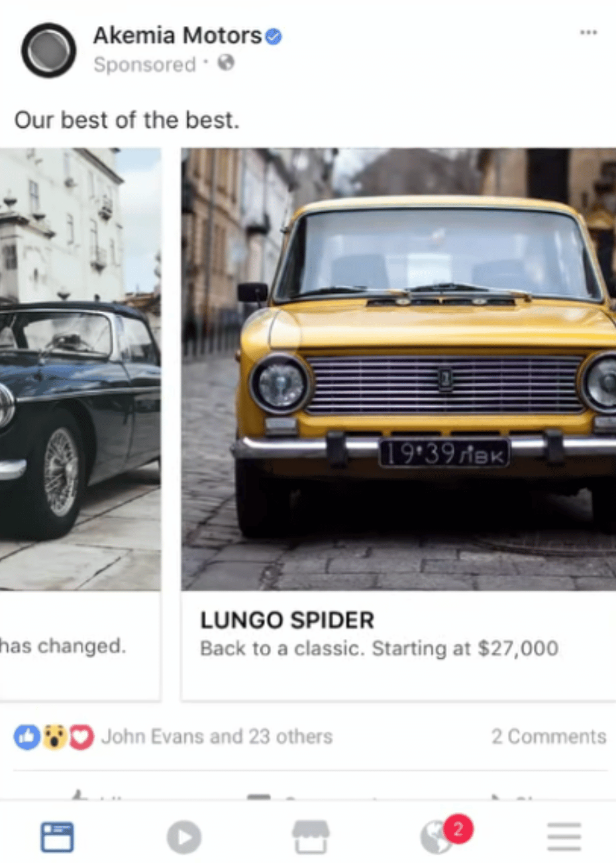
Task: Switch to the Watch video tab
Action: point(183,837)
